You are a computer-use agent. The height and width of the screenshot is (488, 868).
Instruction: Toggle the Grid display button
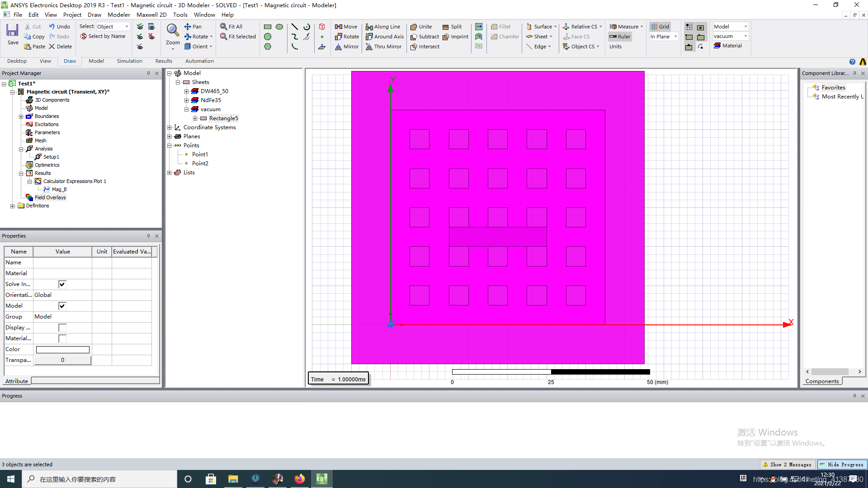pyautogui.click(x=660, y=27)
